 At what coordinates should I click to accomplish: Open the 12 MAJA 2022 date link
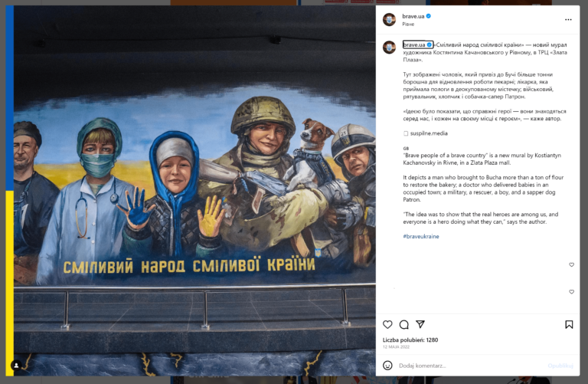(x=396, y=347)
